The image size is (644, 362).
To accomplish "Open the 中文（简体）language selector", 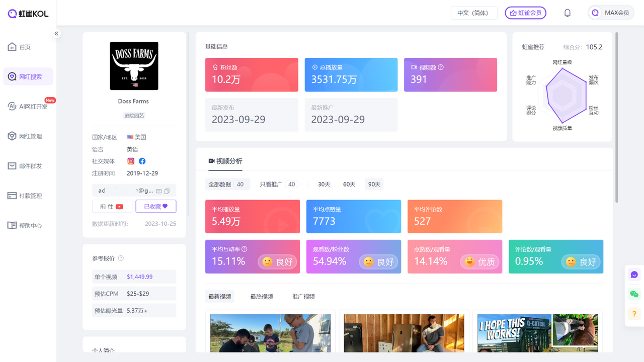I will [x=474, y=13].
